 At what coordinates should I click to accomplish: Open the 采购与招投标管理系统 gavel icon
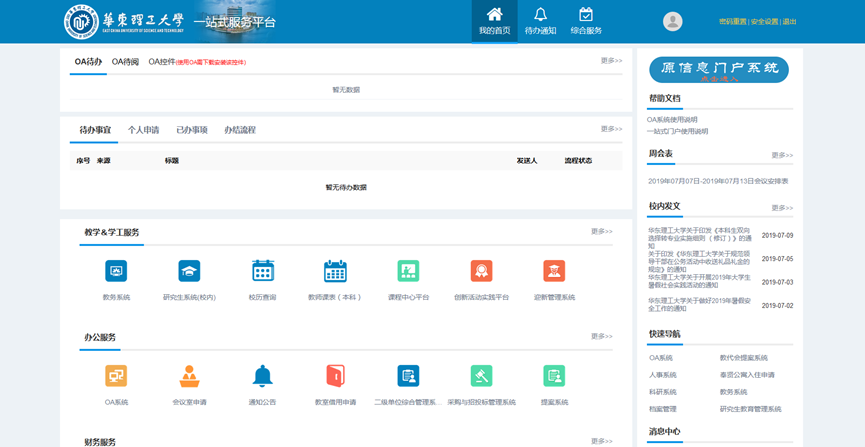(482, 376)
